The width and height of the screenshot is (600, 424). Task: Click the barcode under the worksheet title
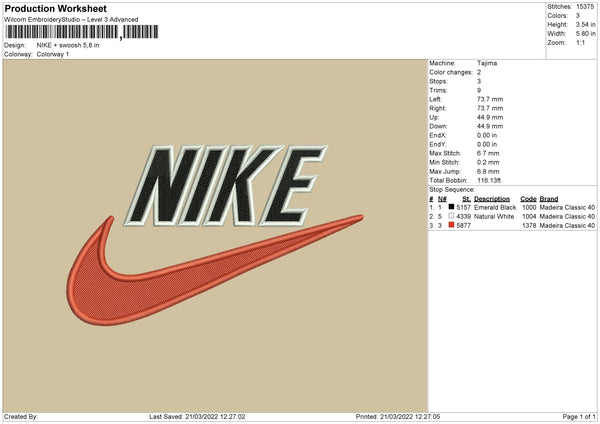[x=81, y=32]
